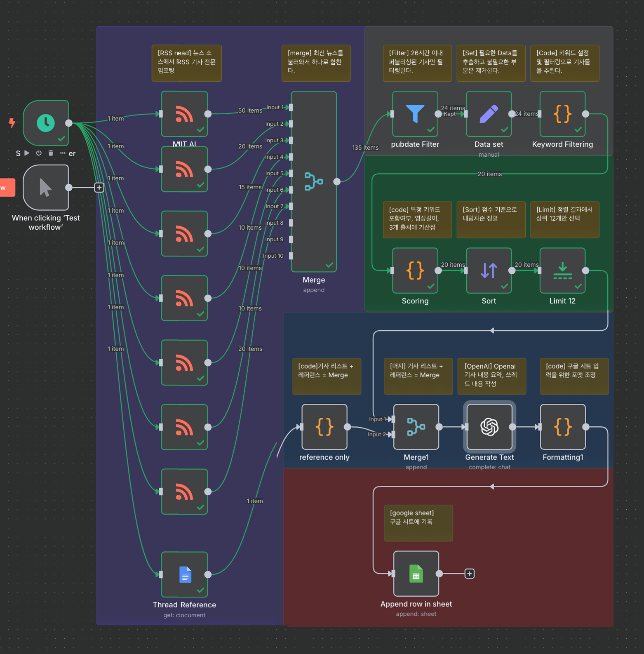Viewport: 644px width, 654px height.
Task: Open the MIT AI RSS feed node
Action: pos(184,114)
